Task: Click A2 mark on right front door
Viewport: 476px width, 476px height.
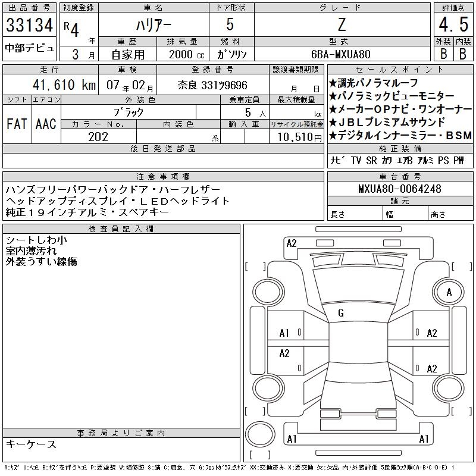Action: (x=432, y=333)
